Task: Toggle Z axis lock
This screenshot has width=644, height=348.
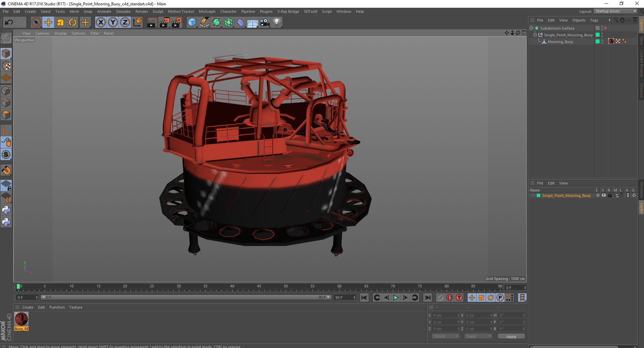Action: (125, 23)
